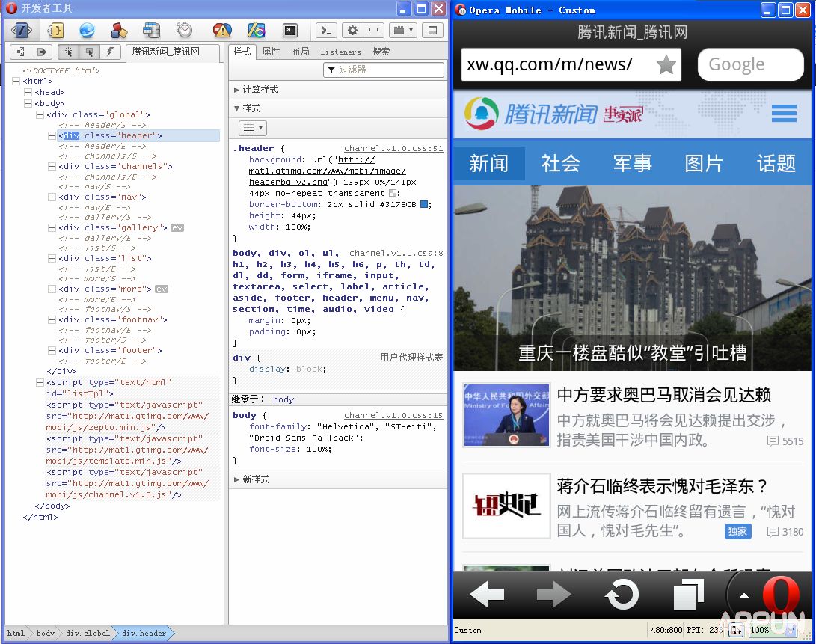Open the Storage database panel icon
The width and height of the screenshot is (816, 644).
click(x=152, y=31)
